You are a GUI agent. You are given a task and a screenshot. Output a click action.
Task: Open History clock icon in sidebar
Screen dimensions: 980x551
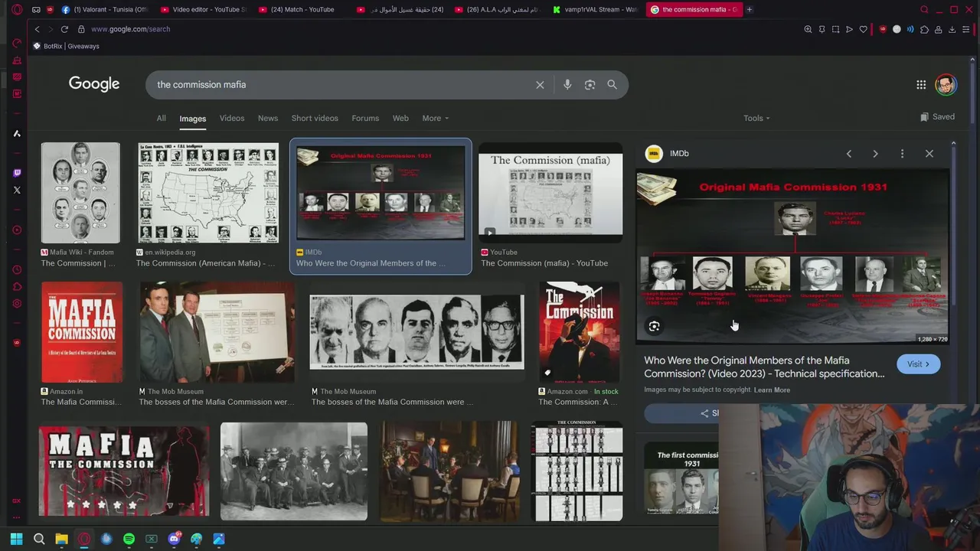click(17, 270)
